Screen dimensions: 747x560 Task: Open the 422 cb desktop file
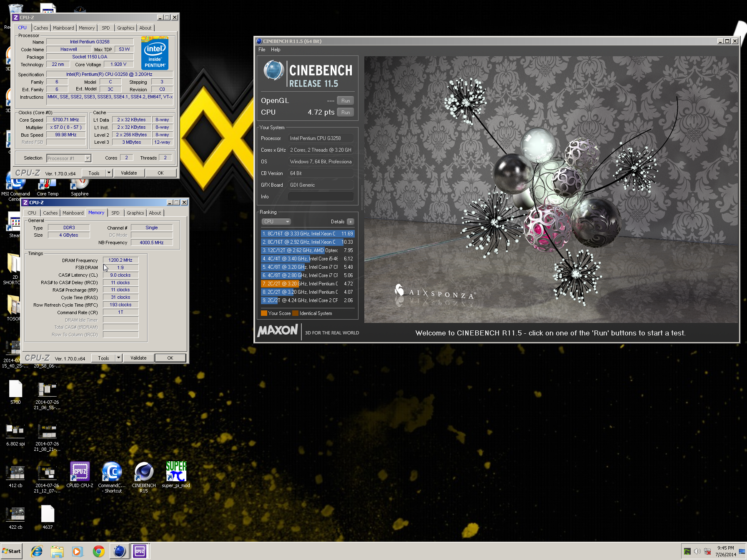coord(15,518)
